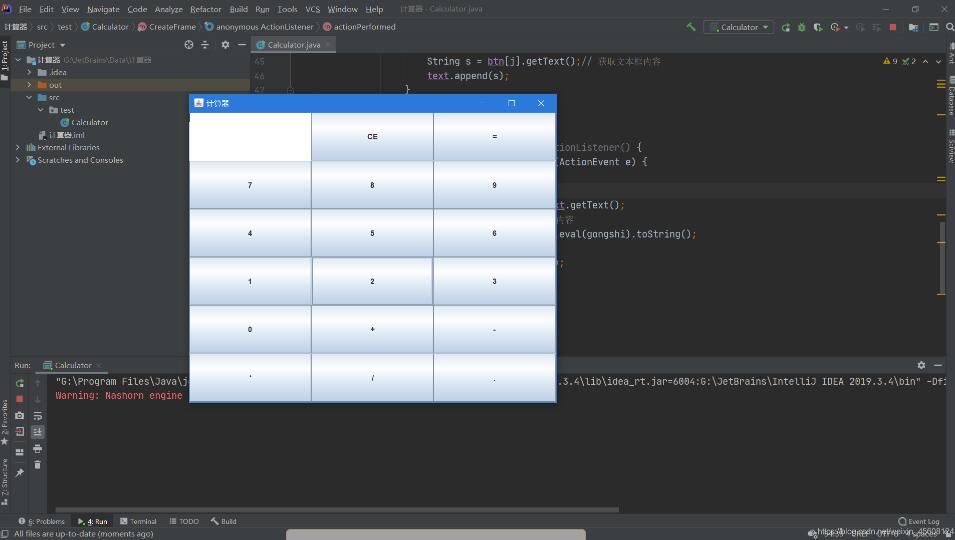955x540 pixels.
Task: Clear console output with trash icon
Action: click(37, 465)
